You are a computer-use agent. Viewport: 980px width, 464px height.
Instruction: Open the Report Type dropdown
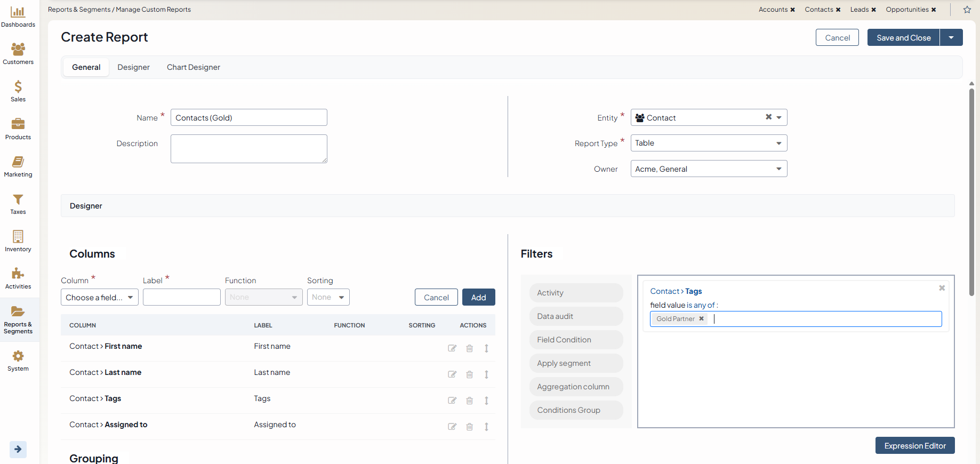[x=709, y=143]
